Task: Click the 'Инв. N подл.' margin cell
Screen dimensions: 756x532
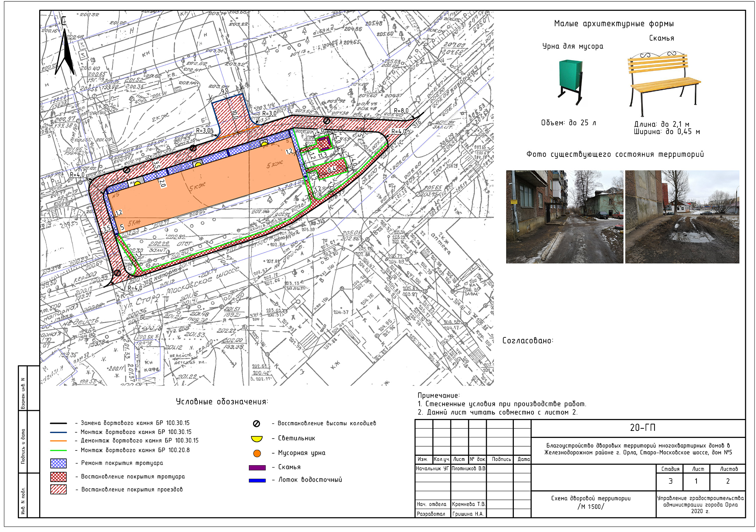Action: [23, 500]
